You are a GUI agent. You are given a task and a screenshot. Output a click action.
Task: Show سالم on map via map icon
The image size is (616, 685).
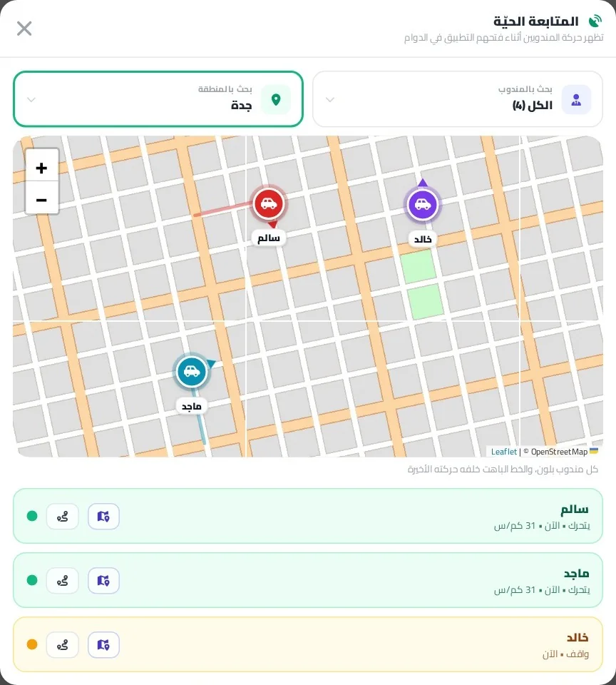tap(103, 517)
